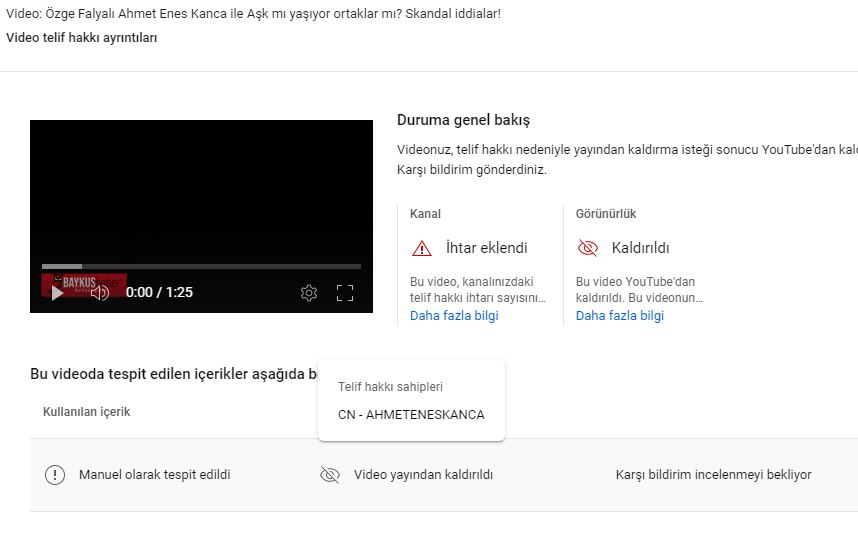
Task: Click the 0:00 / 1:25 time display
Action: click(159, 292)
